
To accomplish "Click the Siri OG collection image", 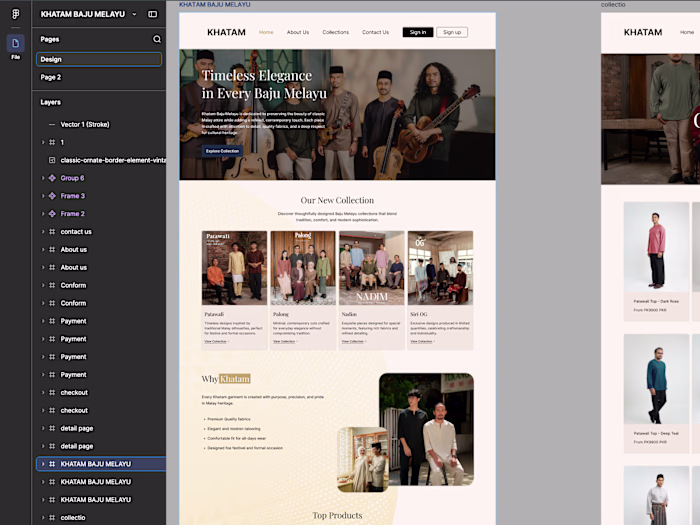I will 441,268.
